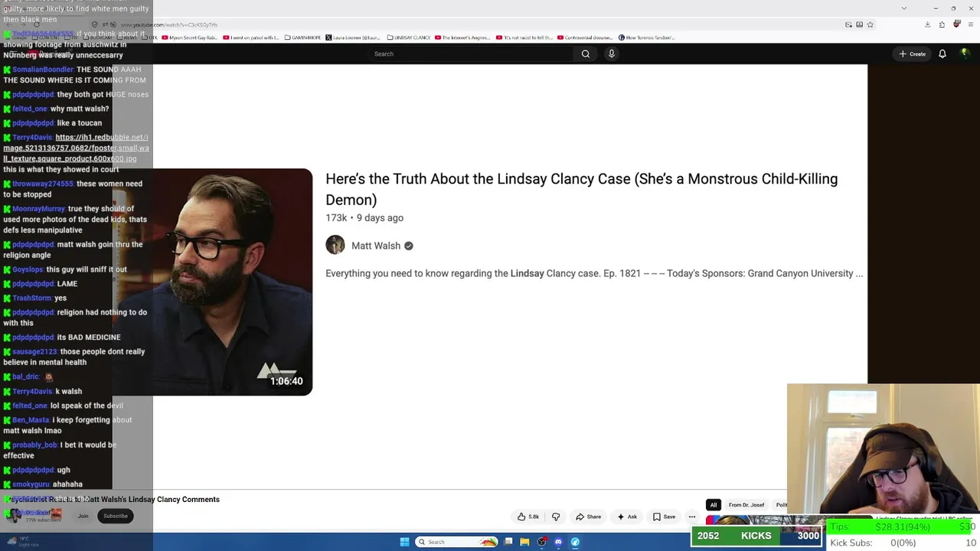The width and height of the screenshot is (980, 551).
Task: Click the Ask button
Action: coord(627,517)
